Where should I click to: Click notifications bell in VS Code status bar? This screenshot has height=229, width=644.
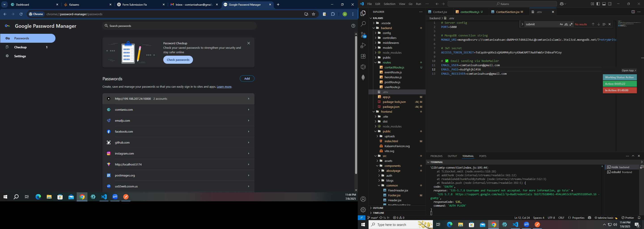tap(639, 218)
